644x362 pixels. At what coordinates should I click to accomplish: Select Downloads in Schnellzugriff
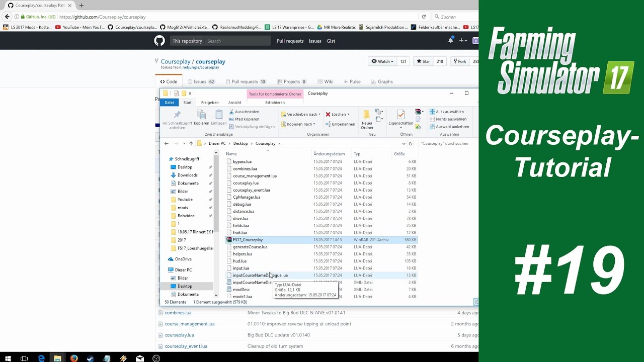(187, 175)
